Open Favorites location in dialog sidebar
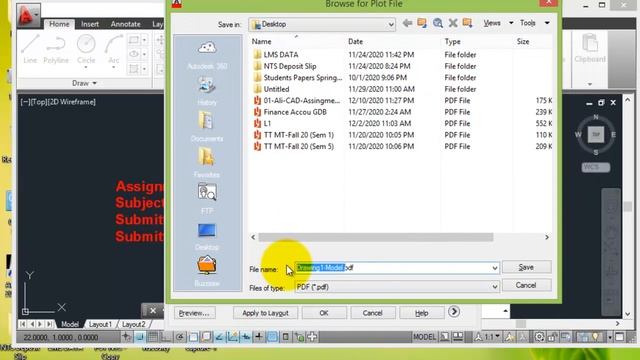Image resolution: width=640 pixels, height=360 pixels. click(207, 163)
